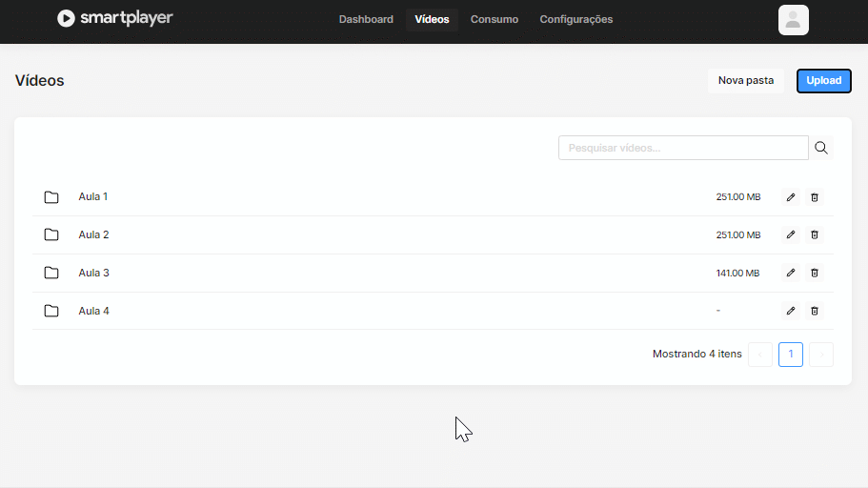Edit the Aula 3 folder name
Image resolution: width=868 pixels, height=488 pixels.
pyautogui.click(x=791, y=274)
